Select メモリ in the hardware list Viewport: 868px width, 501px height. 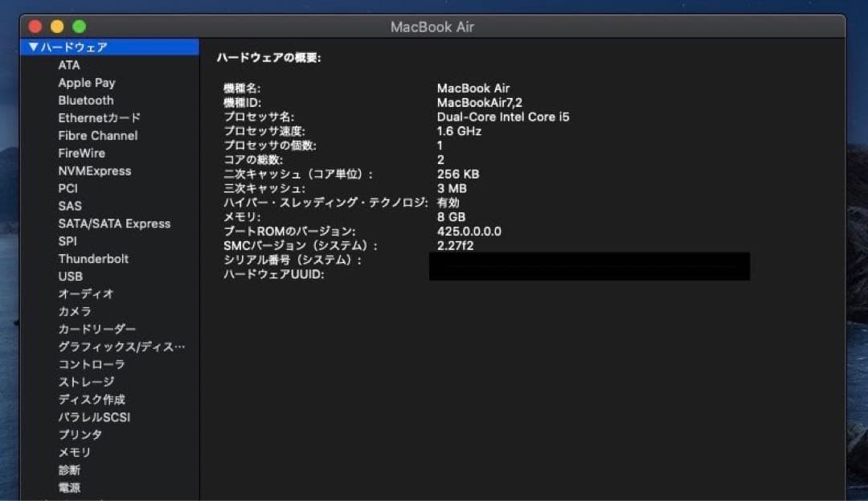pyautogui.click(x=76, y=452)
